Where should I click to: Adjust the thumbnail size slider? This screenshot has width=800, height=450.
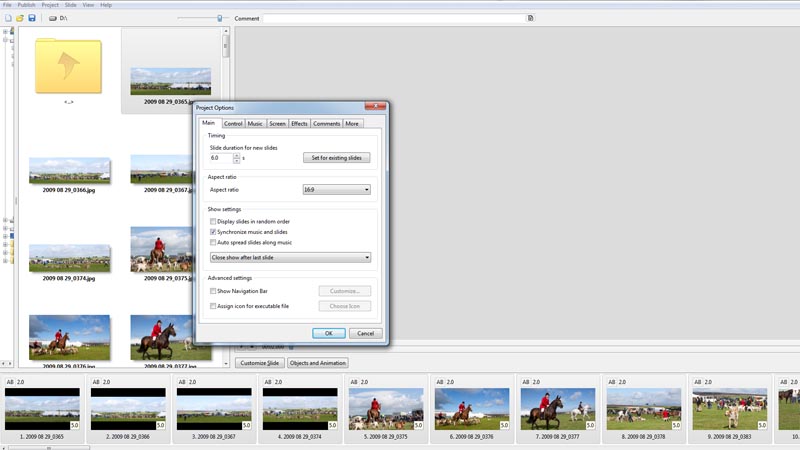[220, 18]
